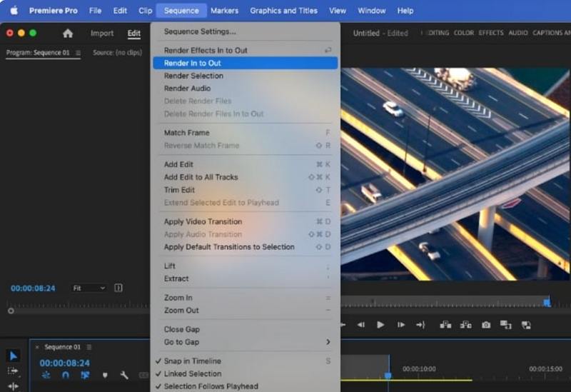The width and height of the screenshot is (571, 392).
Task: Choose Zoom In
Action: point(246,298)
